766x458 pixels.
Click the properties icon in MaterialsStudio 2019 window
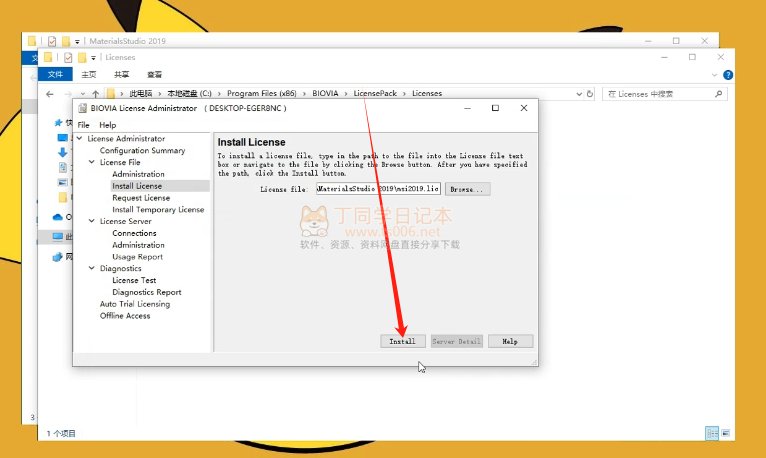point(52,42)
